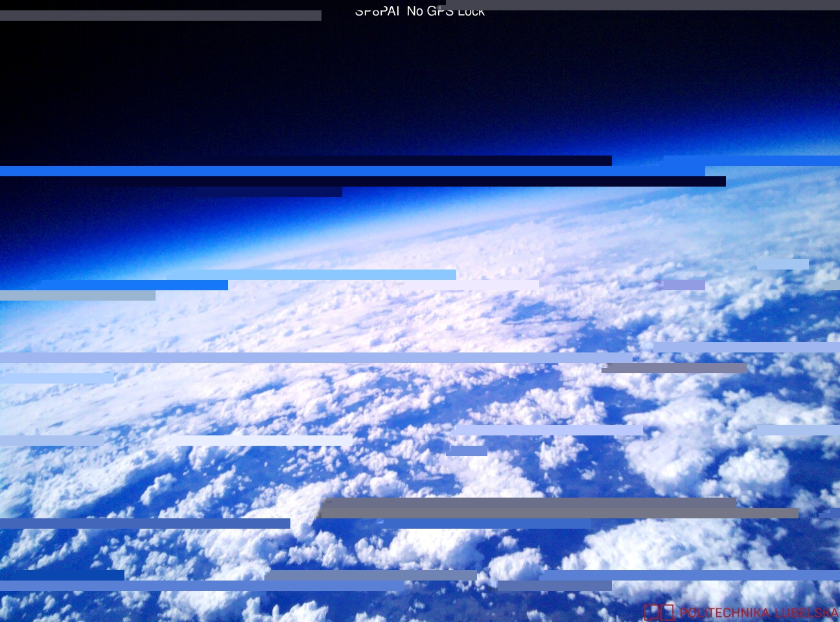The height and width of the screenshot is (622, 840).
Task: Click the SP8PAI callsign overlay text
Action: pyautogui.click(x=377, y=11)
